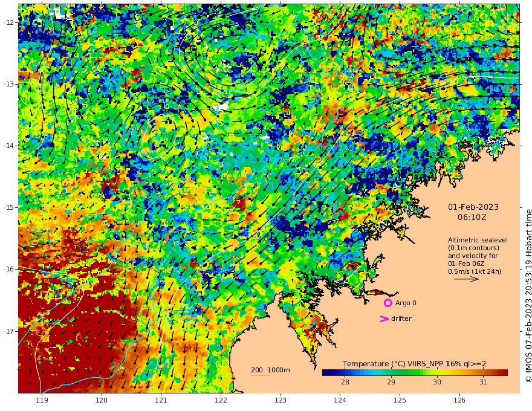Click the temperature color bar

click(x=415, y=373)
